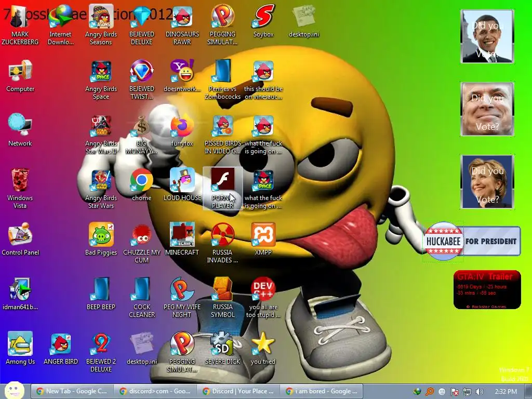The image size is (532, 399).
Task: Open Action Center flag tray icon
Action: click(x=454, y=392)
